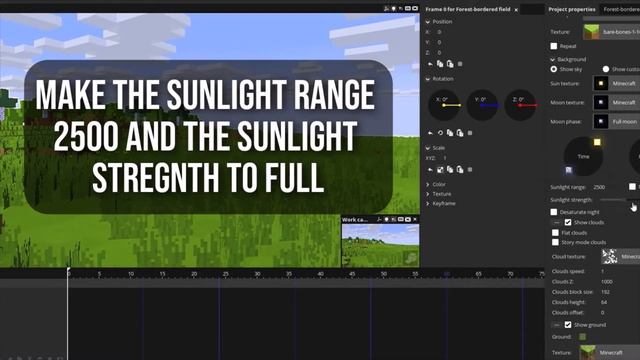Toggle lightbulb icon in Work camera panel
This screenshot has height=360, width=640.
pyautogui.click(x=387, y=220)
